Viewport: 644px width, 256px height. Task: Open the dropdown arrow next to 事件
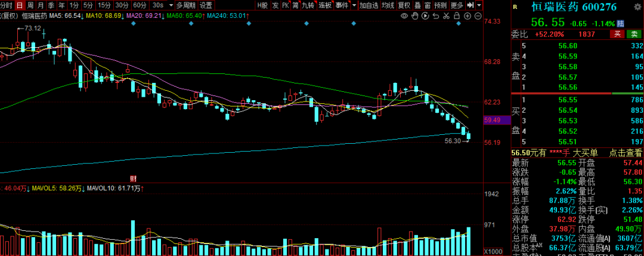click(355, 5)
